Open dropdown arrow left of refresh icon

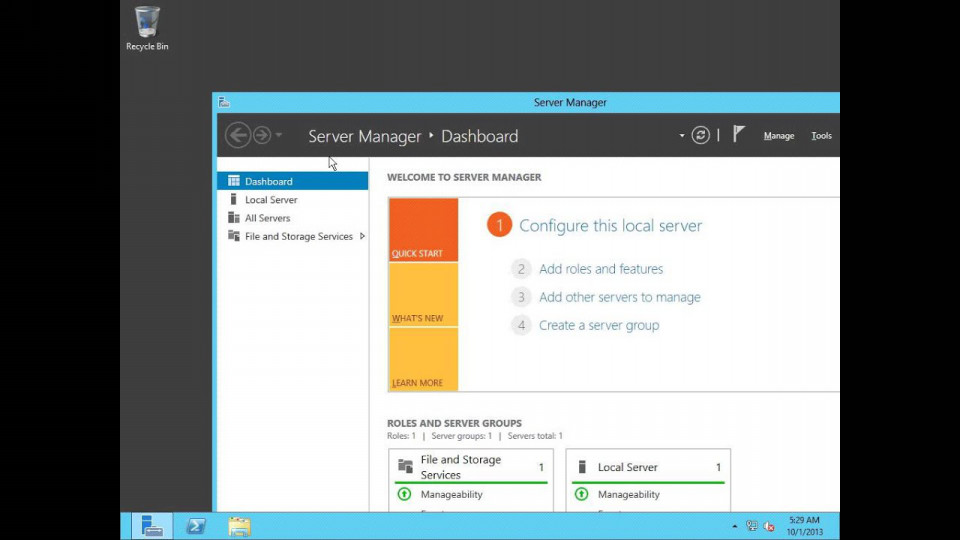tap(681, 135)
